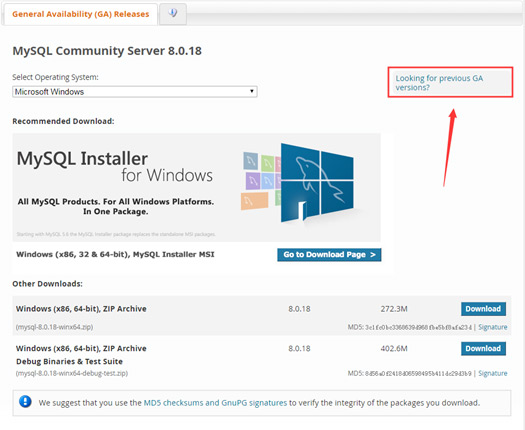Viewport: 525px width, 430px height.
Task: Click the file name (mysql-8.0.18-winx64.zip)
Action: tap(54, 327)
